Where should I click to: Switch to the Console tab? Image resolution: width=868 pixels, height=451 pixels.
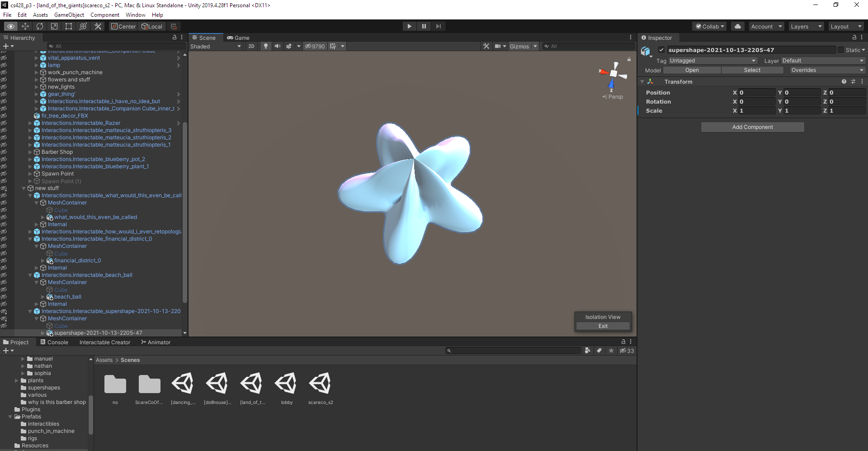click(x=54, y=342)
